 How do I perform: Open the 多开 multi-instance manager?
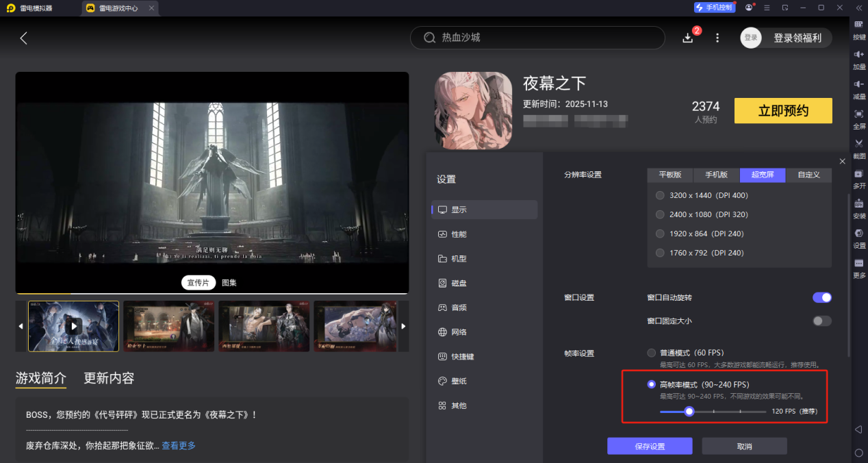click(x=859, y=179)
